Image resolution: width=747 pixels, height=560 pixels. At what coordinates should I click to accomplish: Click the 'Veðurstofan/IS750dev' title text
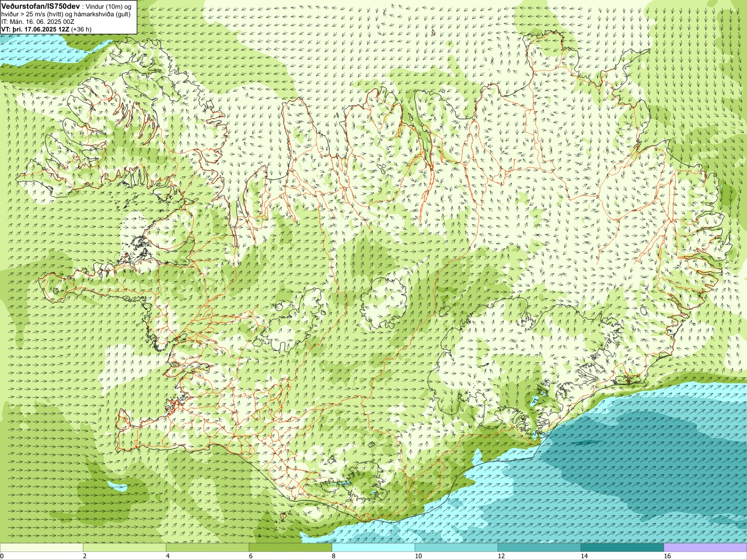click(41, 5)
